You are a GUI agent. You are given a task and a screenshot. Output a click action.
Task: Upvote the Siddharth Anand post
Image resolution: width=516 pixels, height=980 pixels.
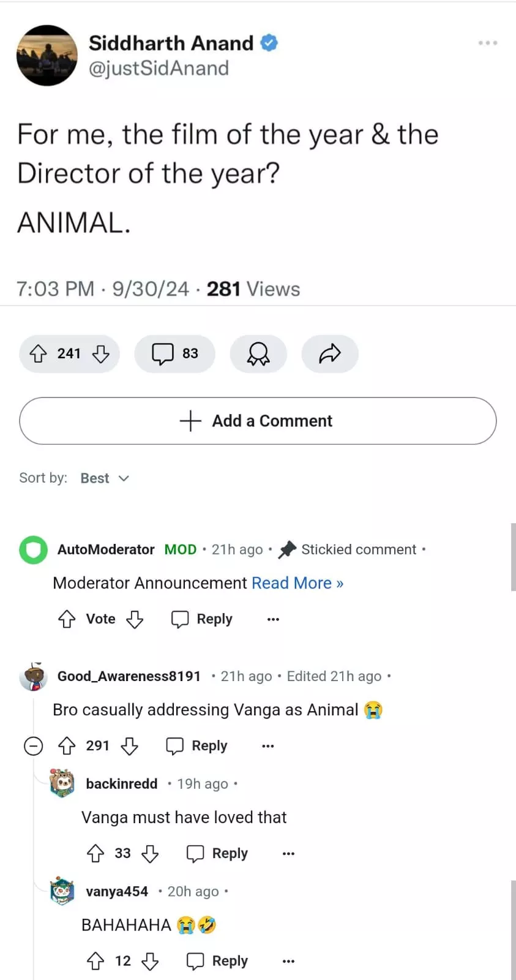click(39, 353)
